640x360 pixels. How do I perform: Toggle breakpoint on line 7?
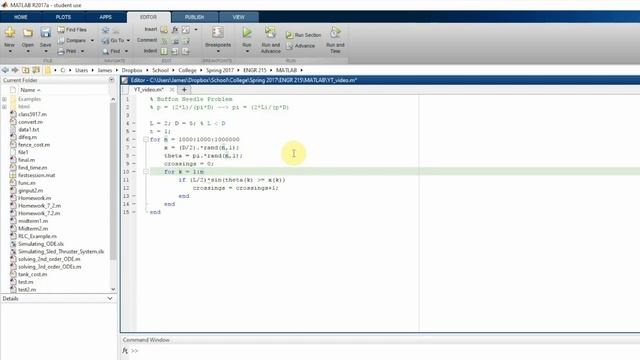(134, 147)
